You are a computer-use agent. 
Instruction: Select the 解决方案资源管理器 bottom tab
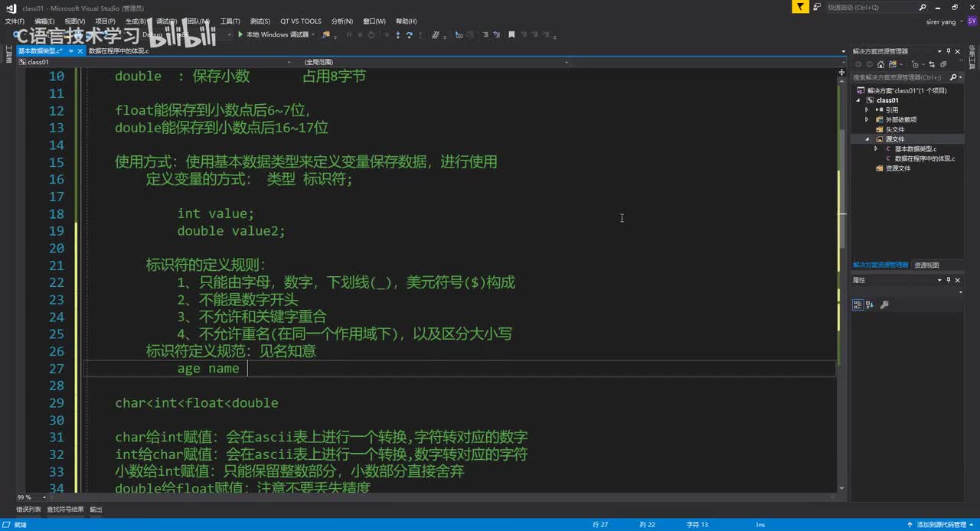click(x=880, y=265)
